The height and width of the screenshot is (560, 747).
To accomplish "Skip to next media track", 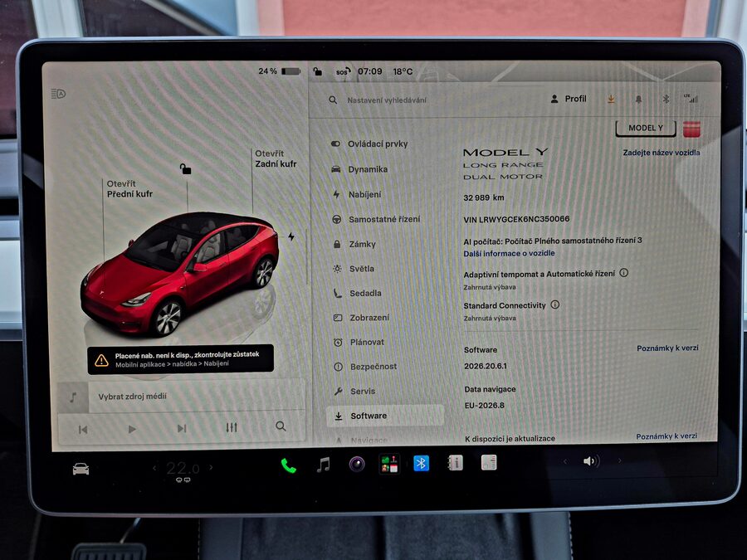I will coord(182,429).
